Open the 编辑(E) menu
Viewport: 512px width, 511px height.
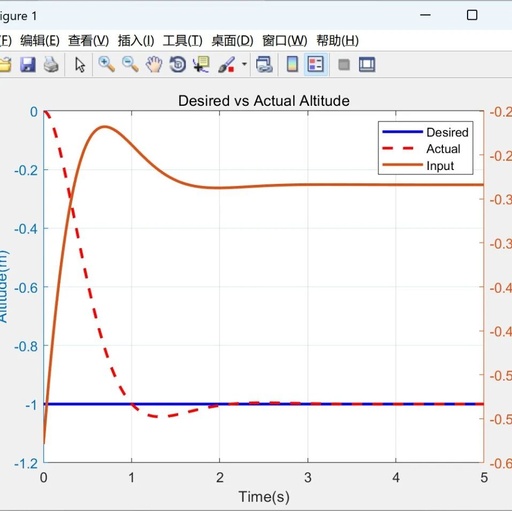pos(40,41)
